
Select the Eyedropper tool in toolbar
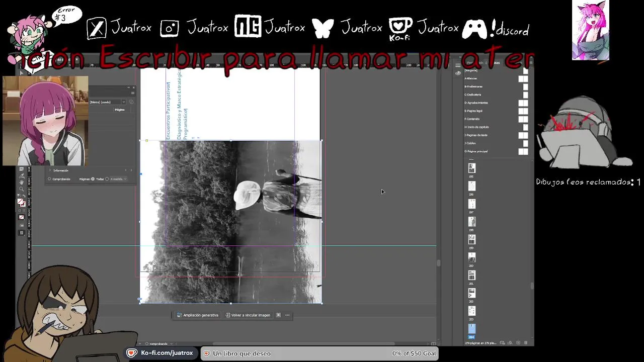click(22, 175)
